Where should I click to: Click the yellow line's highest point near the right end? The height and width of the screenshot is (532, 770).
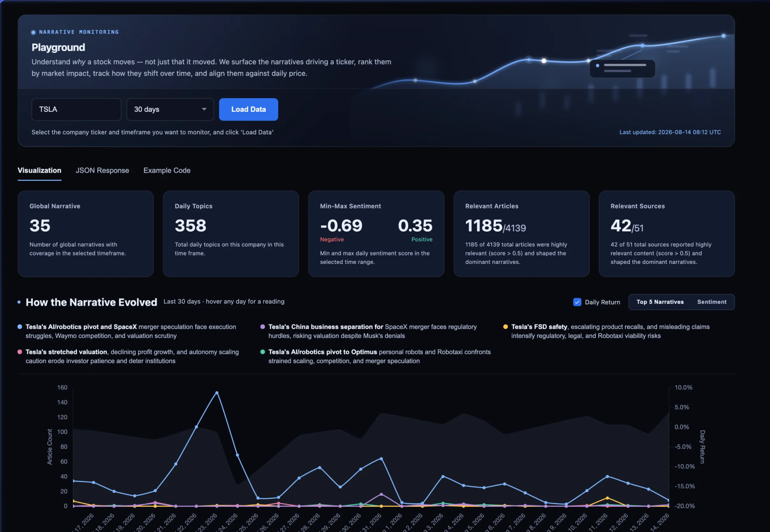click(x=607, y=498)
